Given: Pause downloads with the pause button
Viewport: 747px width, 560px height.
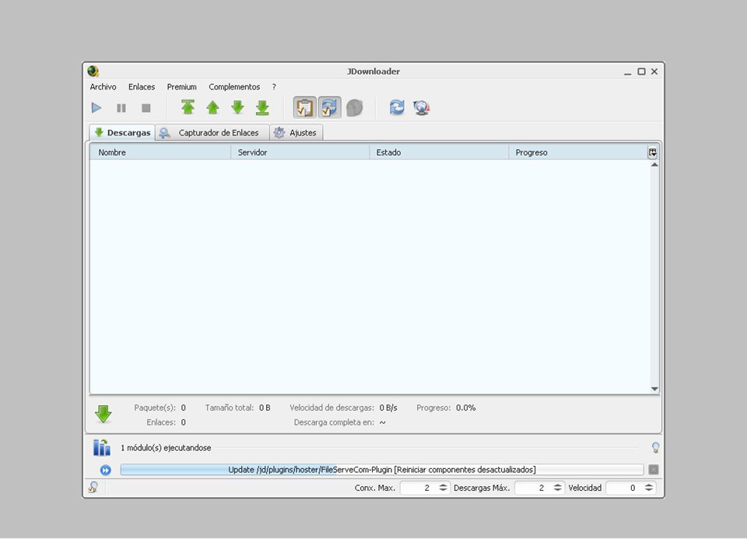Looking at the screenshot, I should point(121,108).
